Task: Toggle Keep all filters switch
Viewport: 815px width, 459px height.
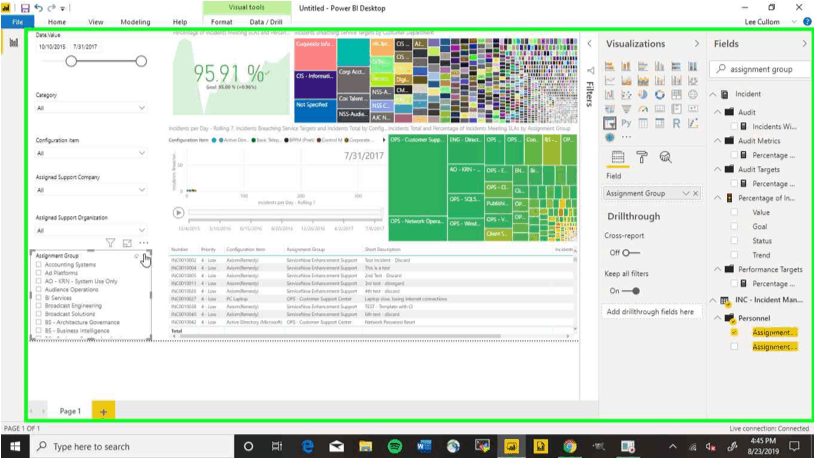Action: [631, 291]
